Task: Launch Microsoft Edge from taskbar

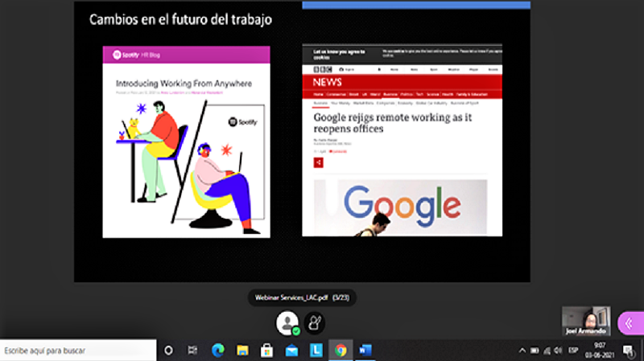Action: 217,351
